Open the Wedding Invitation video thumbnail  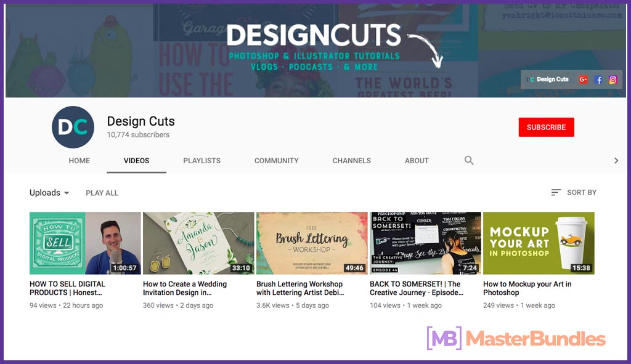tap(199, 243)
